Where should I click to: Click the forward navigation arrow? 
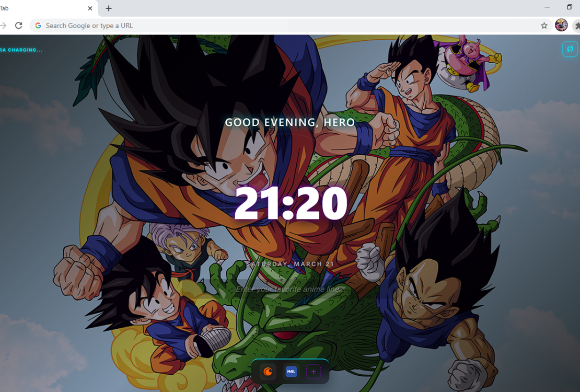pos(3,26)
